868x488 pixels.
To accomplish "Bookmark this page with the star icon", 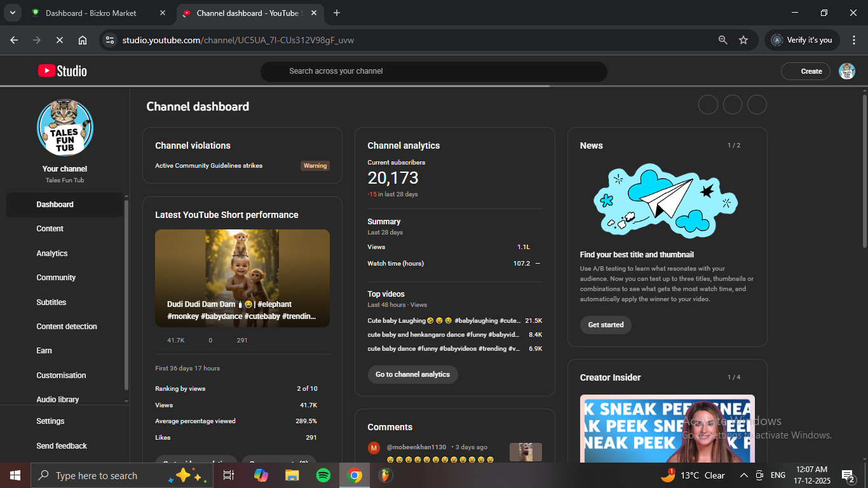I will [x=743, y=40].
